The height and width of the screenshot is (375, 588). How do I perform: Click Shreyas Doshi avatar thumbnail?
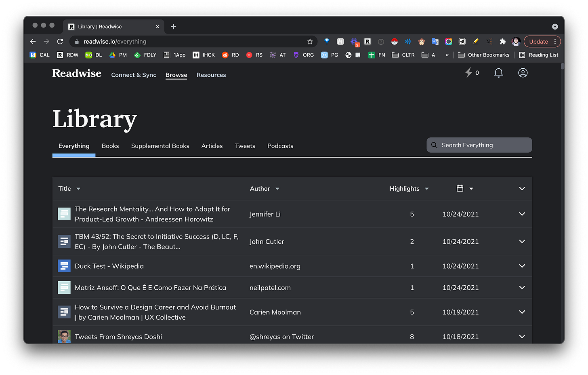point(64,336)
